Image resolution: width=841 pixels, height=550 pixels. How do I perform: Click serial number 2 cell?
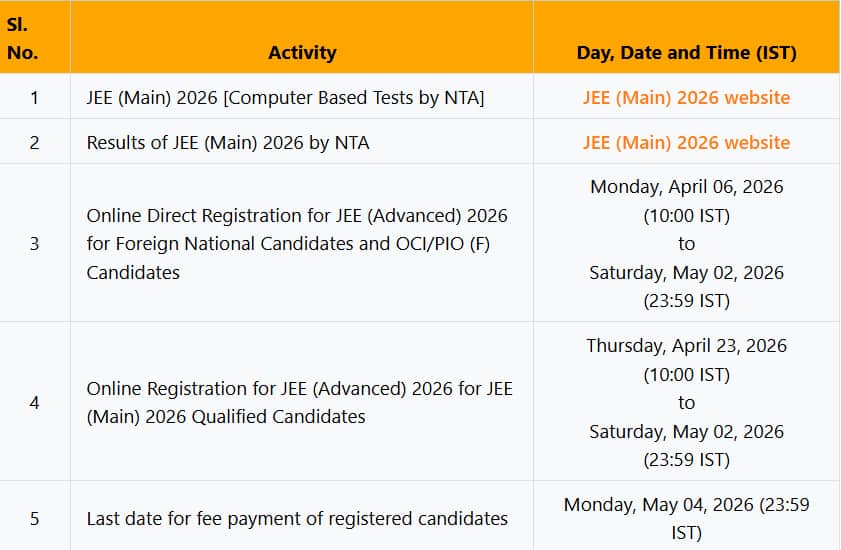[x=34, y=142]
